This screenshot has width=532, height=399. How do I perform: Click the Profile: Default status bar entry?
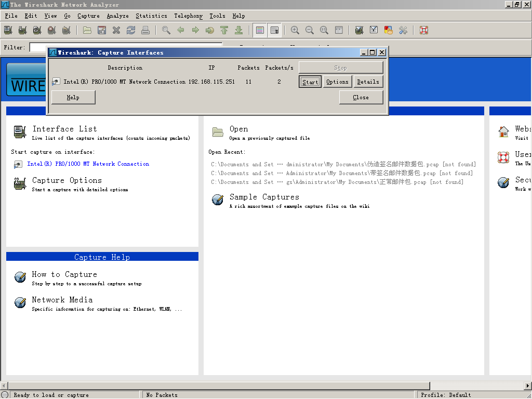point(446,395)
